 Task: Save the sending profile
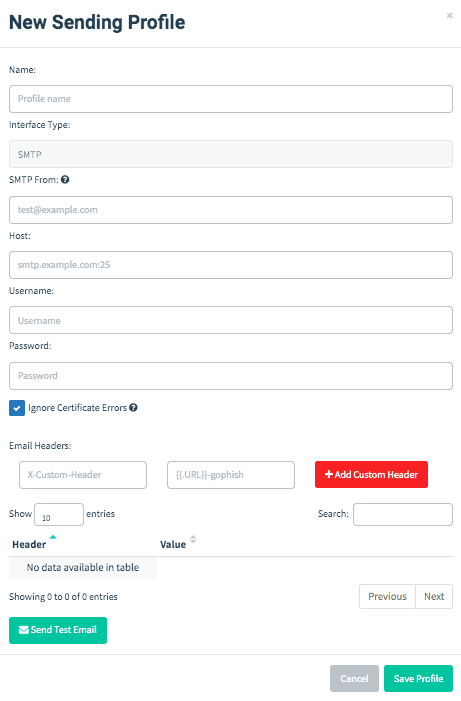pos(418,679)
